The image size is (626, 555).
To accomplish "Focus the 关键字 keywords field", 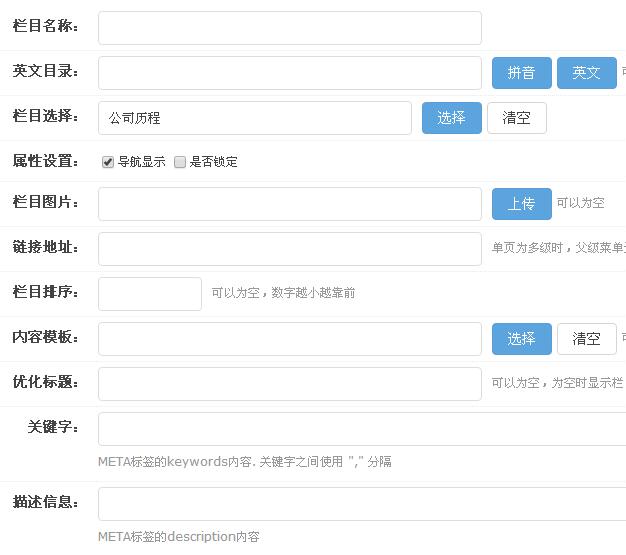I will click(360, 429).
